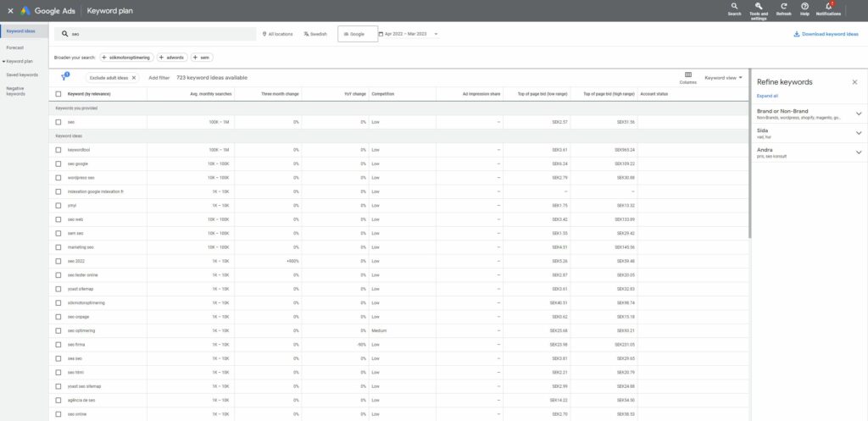Image resolution: width=868 pixels, height=421 pixels.
Task: Select the seo google row checkbox
Action: [58, 163]
